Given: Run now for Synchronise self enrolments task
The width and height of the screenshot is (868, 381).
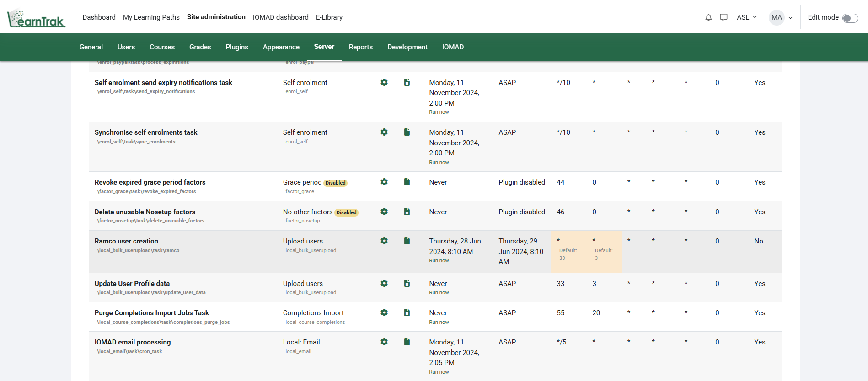Looking at the screenshot, I should pos(439,162).
